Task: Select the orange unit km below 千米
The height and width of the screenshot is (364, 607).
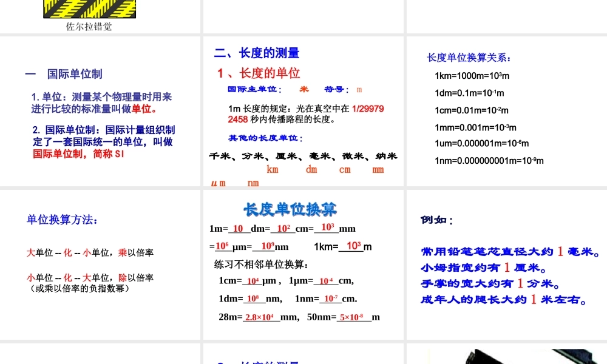Action: click(x=273, y=170)
